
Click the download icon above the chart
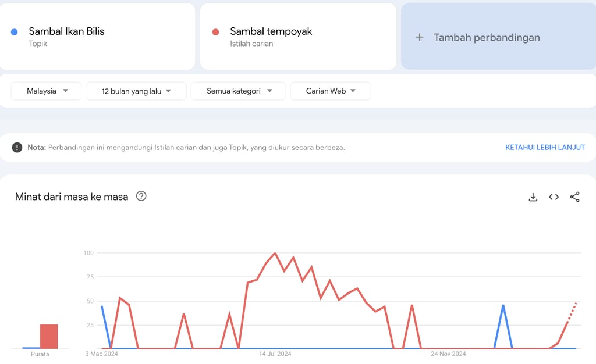(x=533, y=197)
